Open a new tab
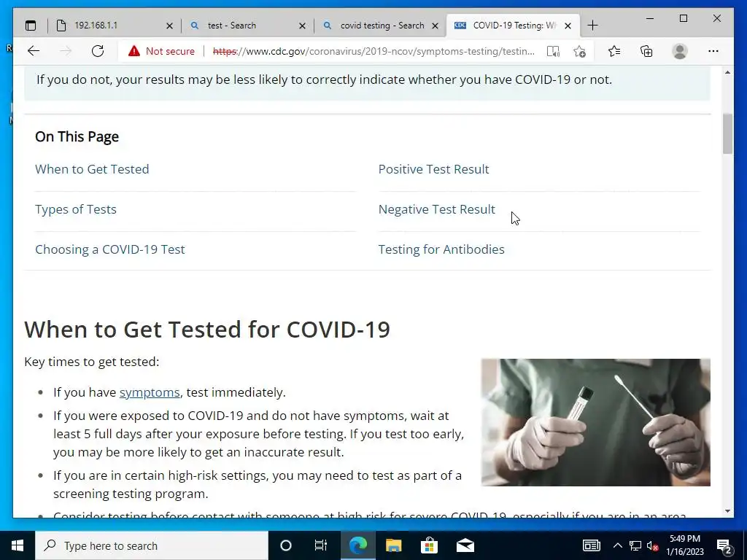The width and height of the screenshot is (747, 560). pyautogui.click(x=592, y=26)
